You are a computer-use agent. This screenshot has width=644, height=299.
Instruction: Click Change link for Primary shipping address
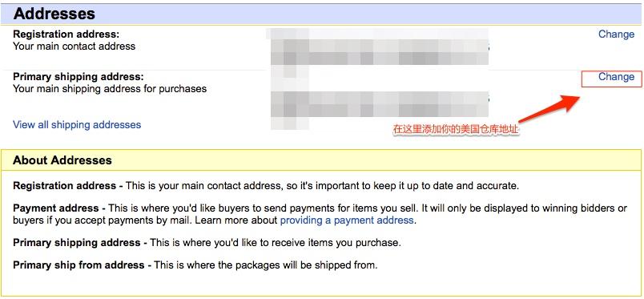[x=616, y=77]
